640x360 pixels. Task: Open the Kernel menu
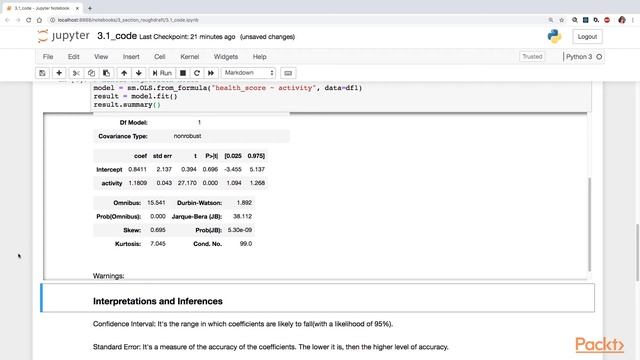coord(190,57)
